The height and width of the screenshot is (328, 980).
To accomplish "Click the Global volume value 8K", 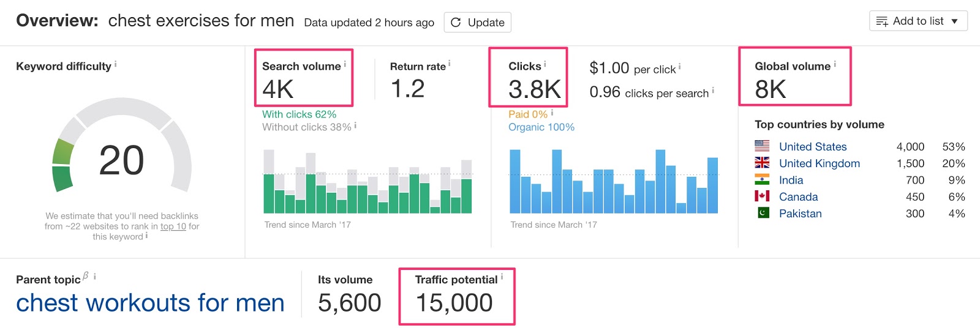I will pos(771,89).
